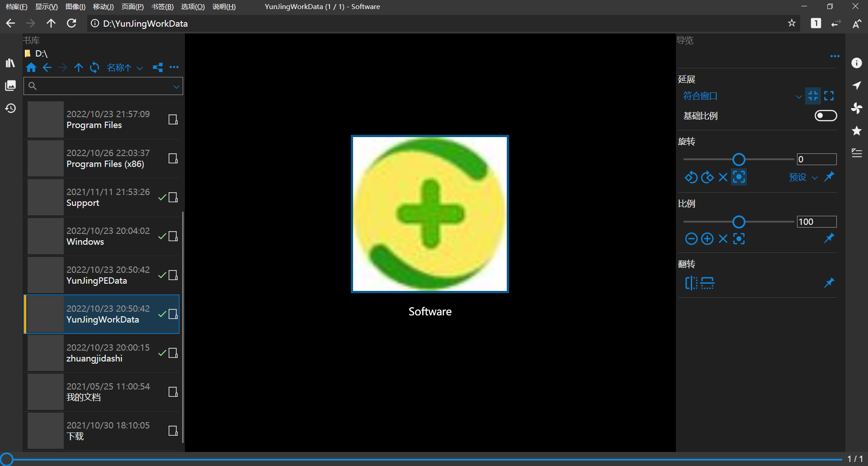868x466 pixels.
Task: Open the rotation 预设 dropdown
Action: [x=803, y=177]
